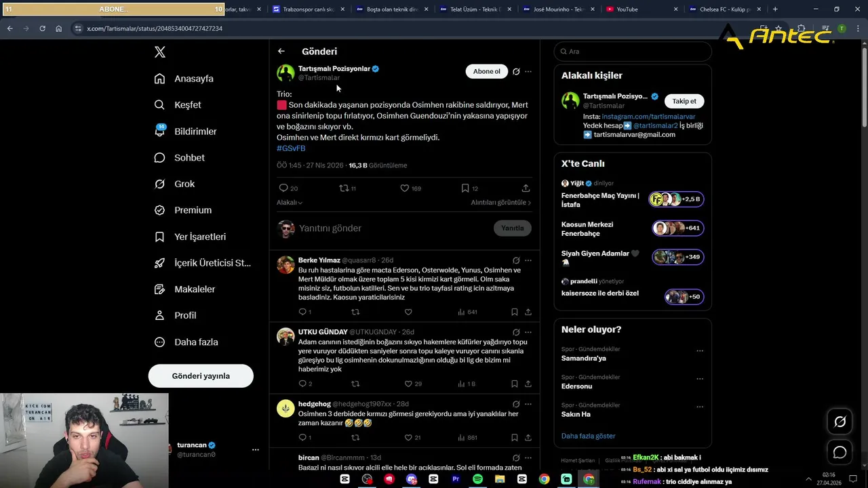Bookmark hedgehog's reply
The width and height of the screenshot is (868, 488).
pyautogui.click(x=515, y=438)
